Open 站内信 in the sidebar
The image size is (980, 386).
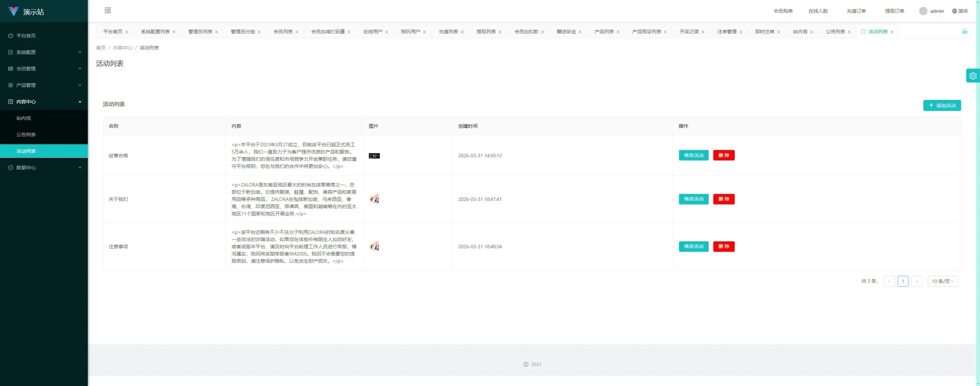[x=44, y=118]
